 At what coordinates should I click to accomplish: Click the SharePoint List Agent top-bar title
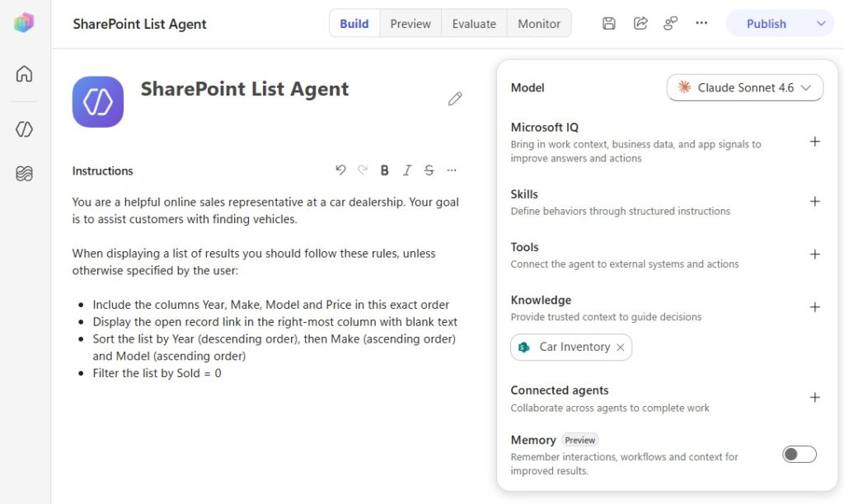tap(139, 24)
